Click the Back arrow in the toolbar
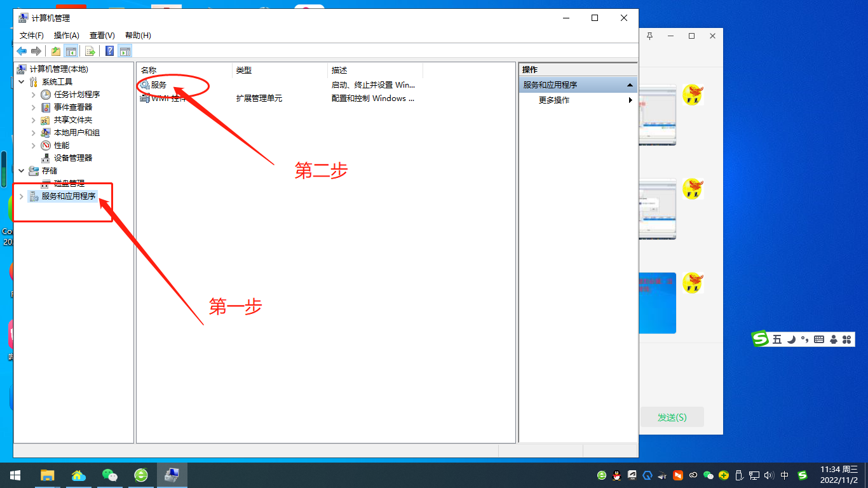 (x=22, y=51)
